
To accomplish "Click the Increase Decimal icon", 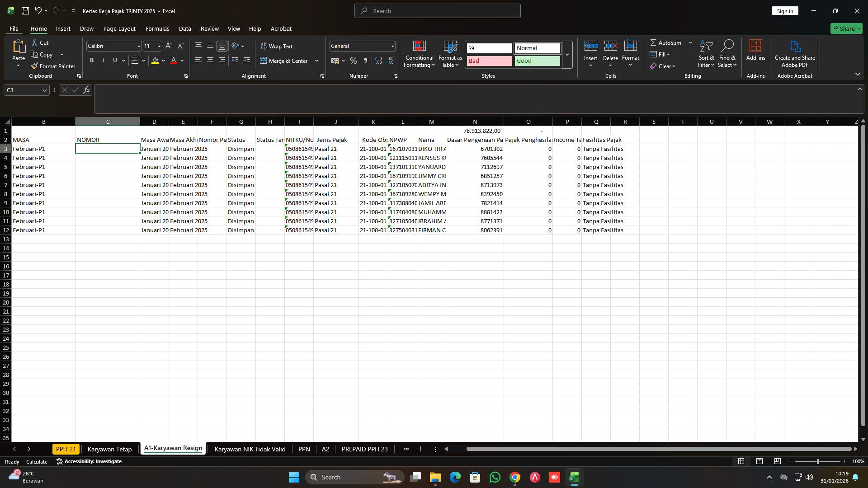I will (378, 61).
